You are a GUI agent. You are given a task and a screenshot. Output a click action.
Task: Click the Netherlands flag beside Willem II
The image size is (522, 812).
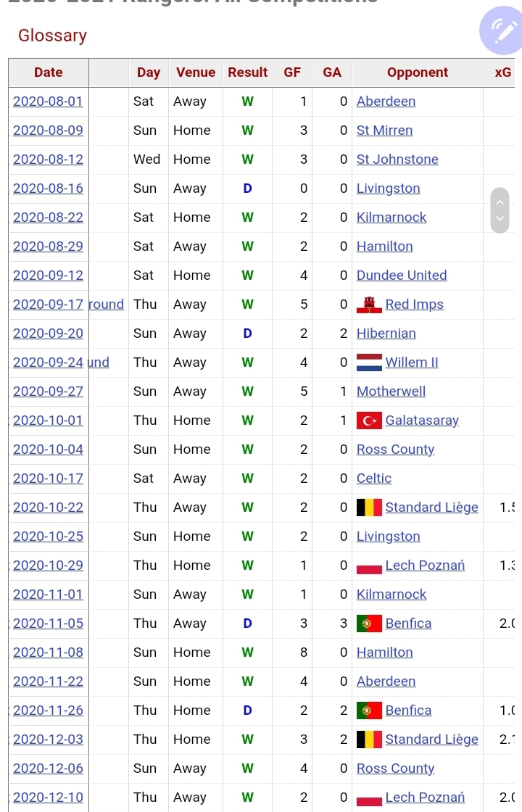pyautogui.click(x=369, y=362)
